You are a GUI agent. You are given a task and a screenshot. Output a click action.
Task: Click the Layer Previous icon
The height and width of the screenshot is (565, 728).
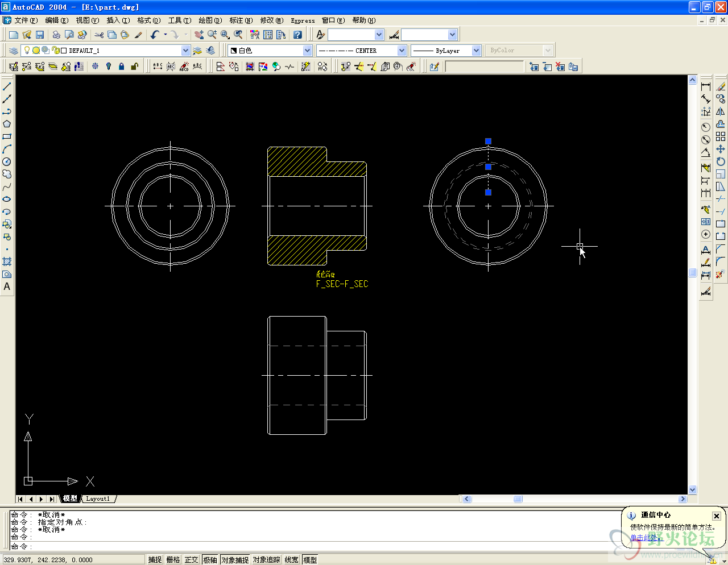coord(210,51)
